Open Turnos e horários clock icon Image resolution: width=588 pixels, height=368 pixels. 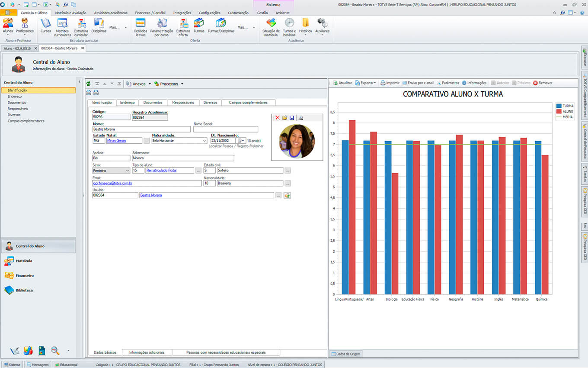tap(289, 23)
